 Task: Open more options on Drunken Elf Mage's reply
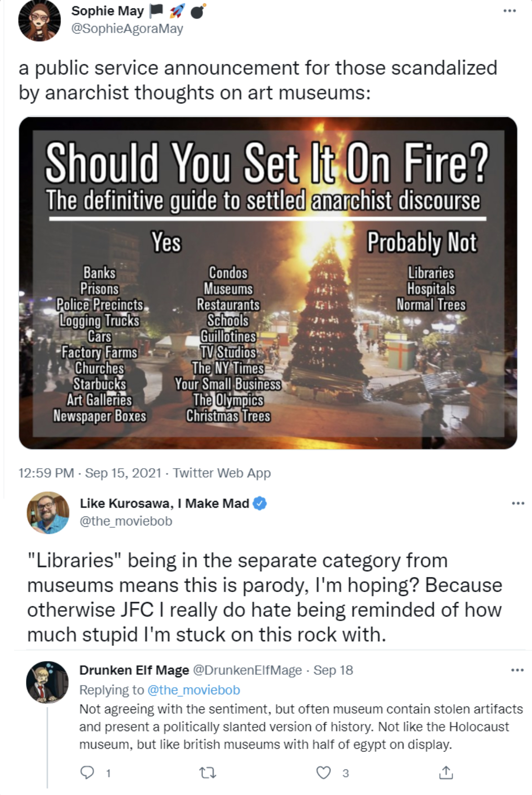pos(517,670)
